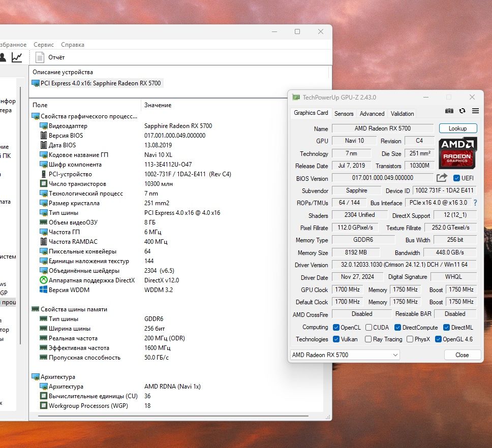This screenshot has width=492, height=448.
Task: Toggle the DirectML checkbox
Action: 446,327
